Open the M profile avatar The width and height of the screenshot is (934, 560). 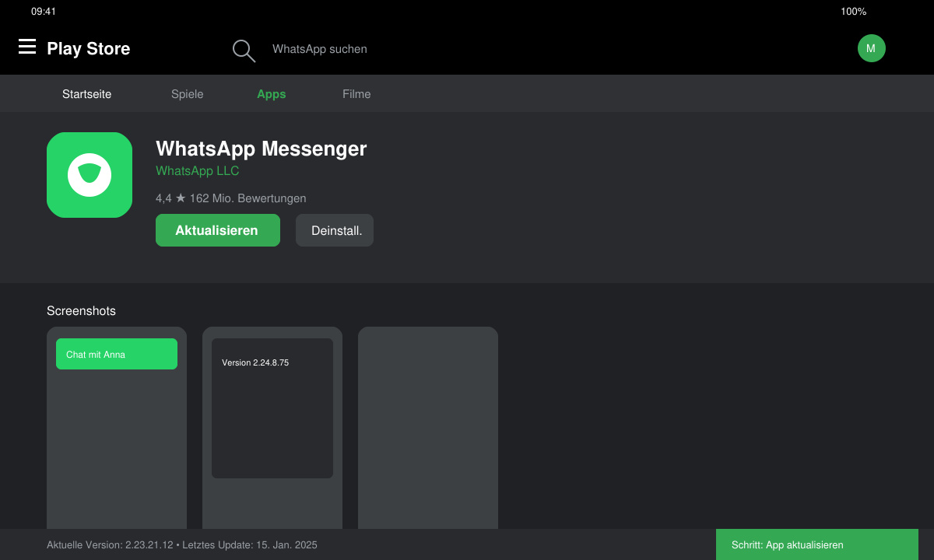(871, 48)
